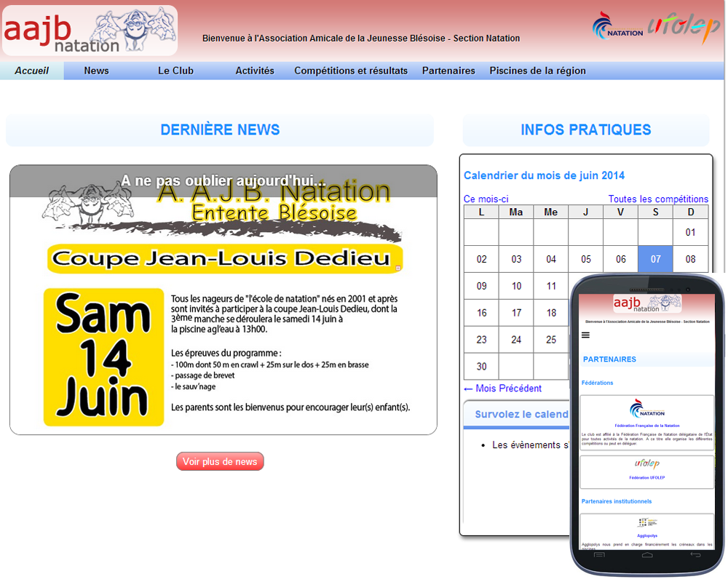Open the Le Club menu
728x582 pixels.
click(x=175, y=71)
